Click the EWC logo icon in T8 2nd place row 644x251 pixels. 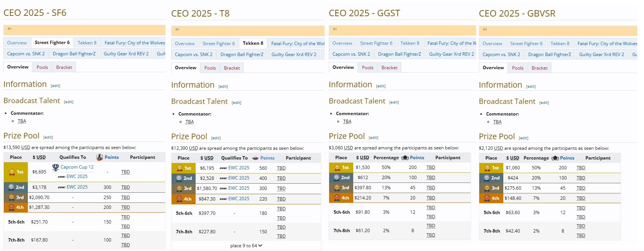223,178
